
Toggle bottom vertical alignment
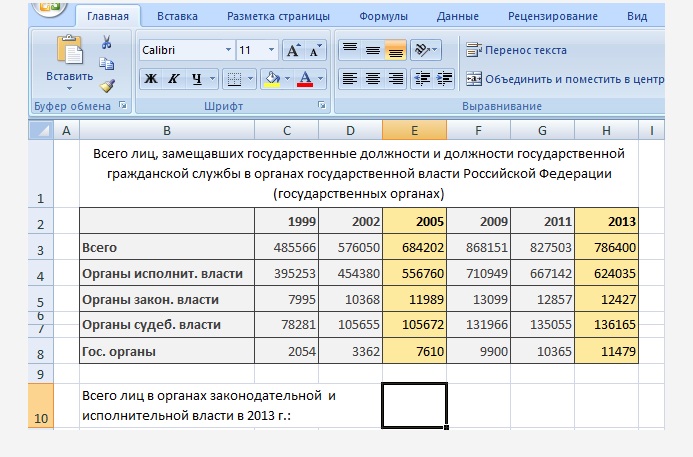tap(396, 50)
